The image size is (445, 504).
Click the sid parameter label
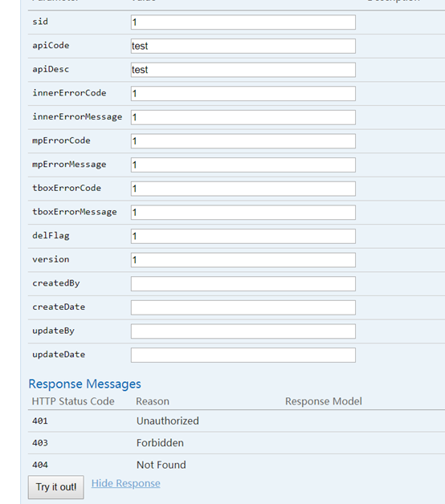pyautogui.click(x=40, y=22)
